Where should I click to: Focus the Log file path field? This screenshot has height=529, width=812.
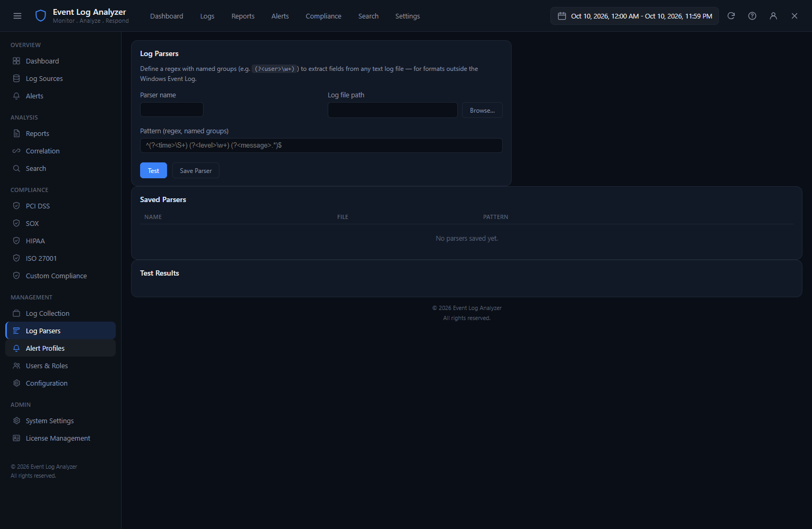click(x=393, y=110)
